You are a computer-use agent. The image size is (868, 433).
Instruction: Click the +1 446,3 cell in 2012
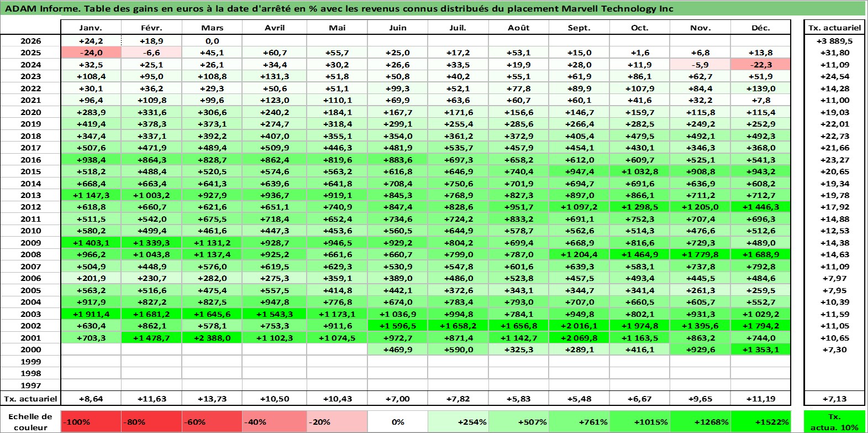click(x=761, y=207)
